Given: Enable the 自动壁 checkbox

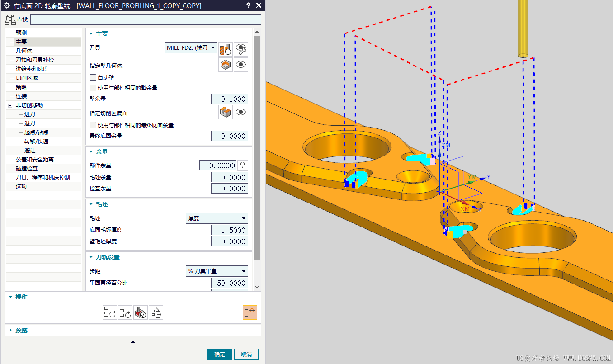Looking at the screenshot, I should pyautogui.click(x=93, y=78).
